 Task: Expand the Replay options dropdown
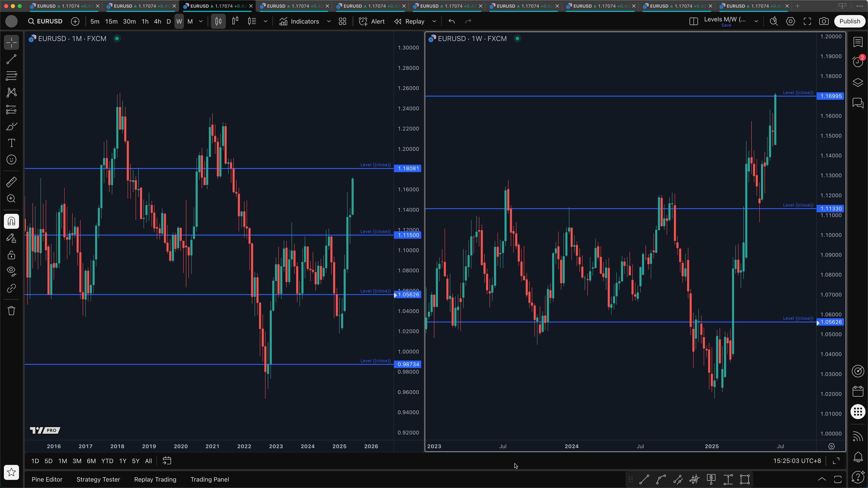coord(434,21)
